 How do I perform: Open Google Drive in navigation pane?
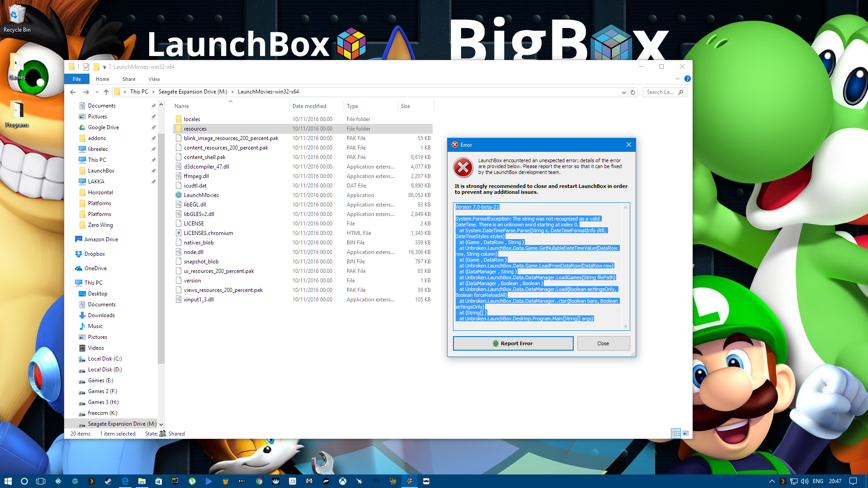tap(104, 127)
